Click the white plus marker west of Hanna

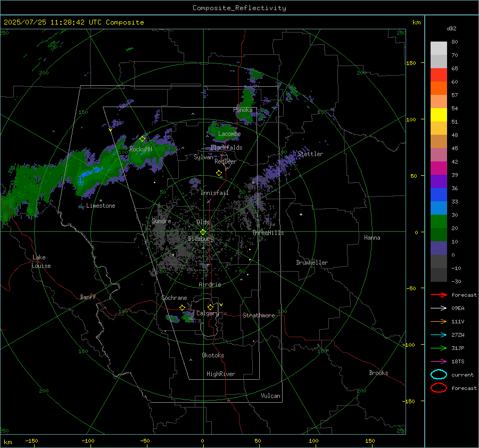(x=301, y=214)
